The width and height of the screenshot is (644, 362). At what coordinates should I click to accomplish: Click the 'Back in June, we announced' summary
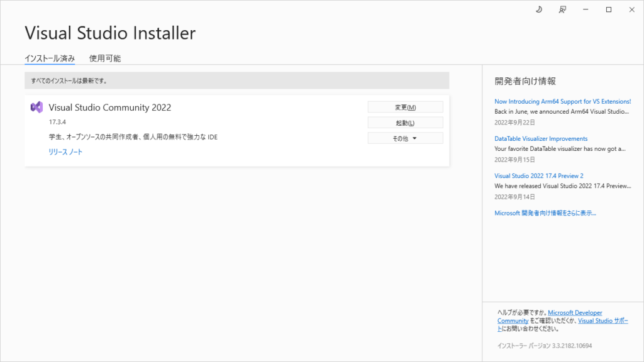tap(562, 112)
